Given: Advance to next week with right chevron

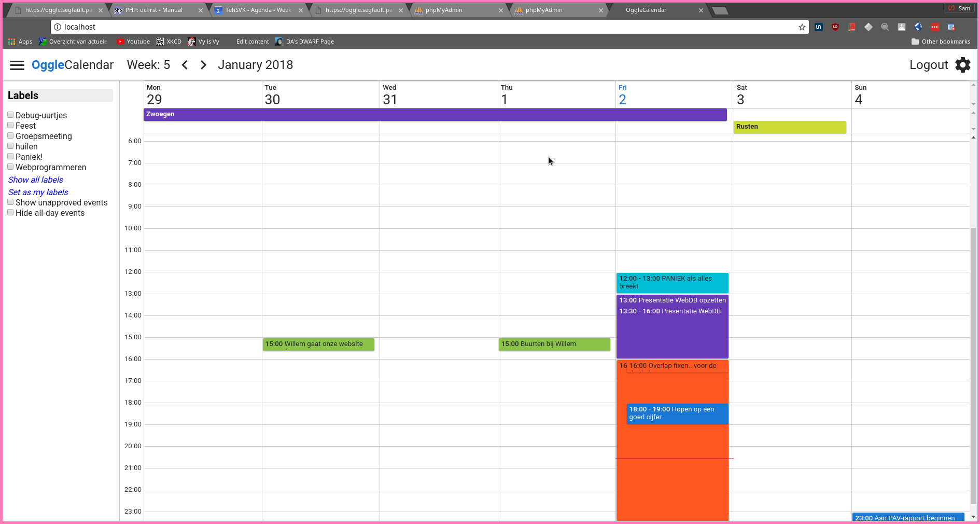Looking at the screenshot, I should 203,65.
